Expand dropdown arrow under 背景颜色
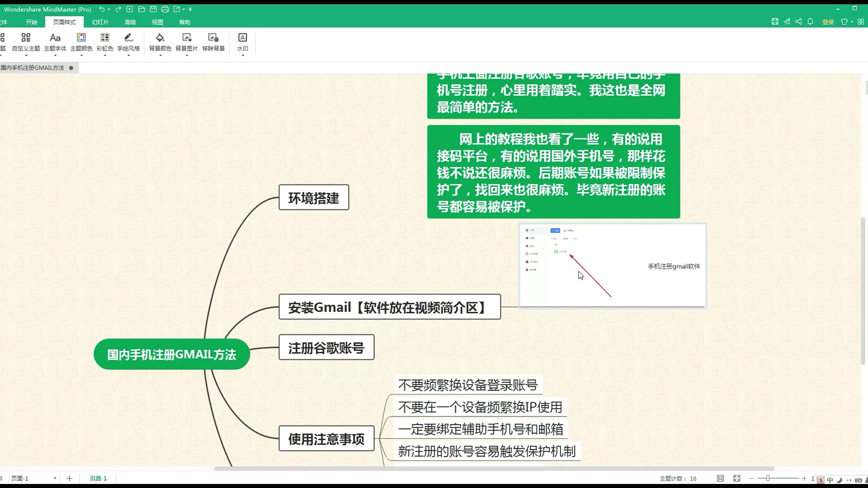The image size is (868, 488). click(160, 56)
